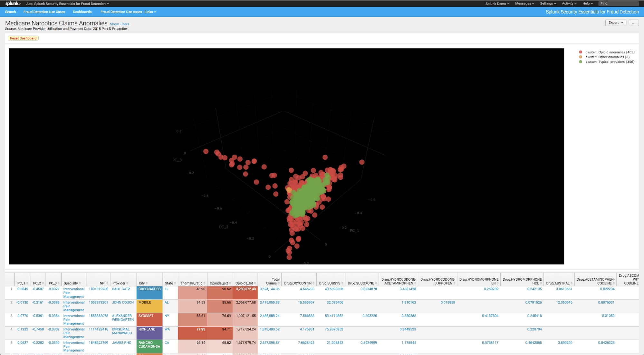The width and height of the screenshot is (644, 355).
Task: Sort table by Provider column
Action: point(120,283)
